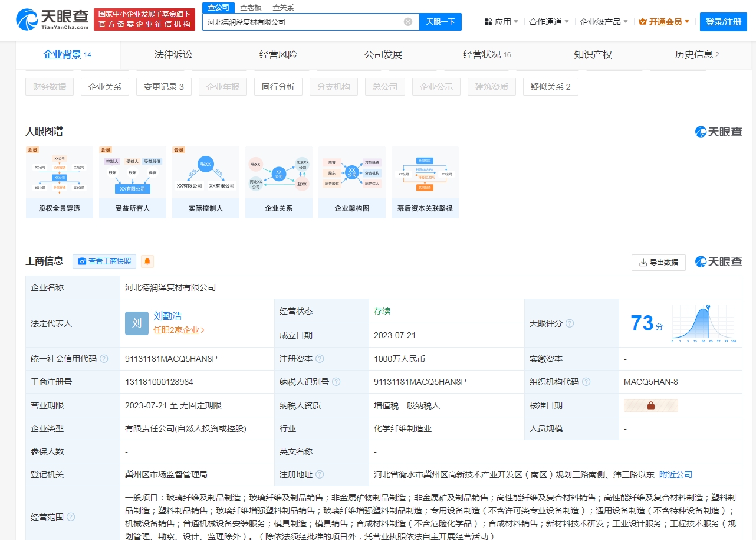The image size is (756, 540).
Task: Click help icon next to 注册地址
Action: 320,474
